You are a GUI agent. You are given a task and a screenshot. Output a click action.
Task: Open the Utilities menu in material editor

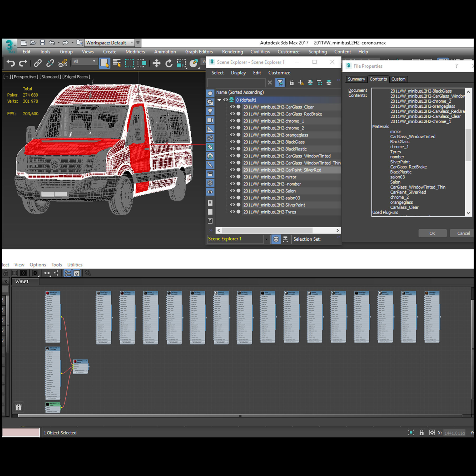click(x=75, y=265)
